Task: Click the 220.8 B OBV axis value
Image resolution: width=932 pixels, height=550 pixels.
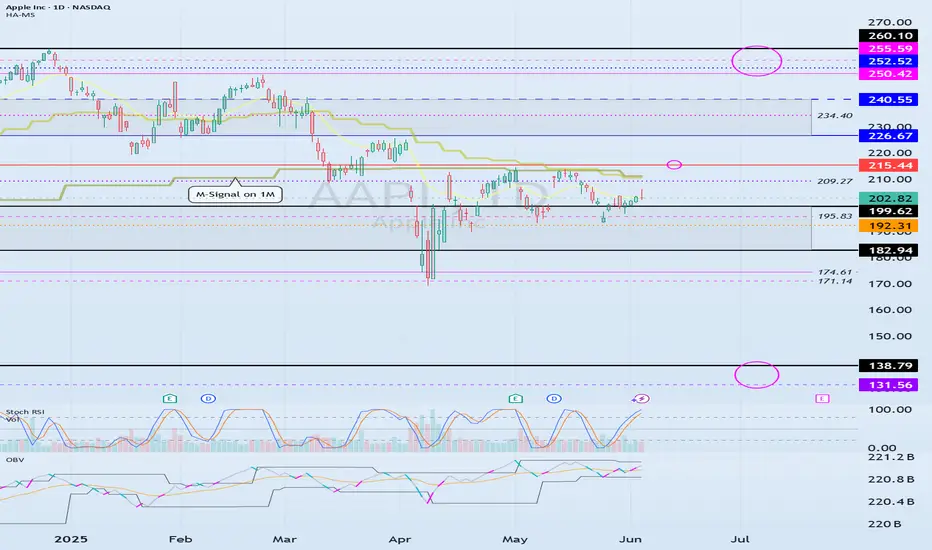Action: [x=891, y=479]
